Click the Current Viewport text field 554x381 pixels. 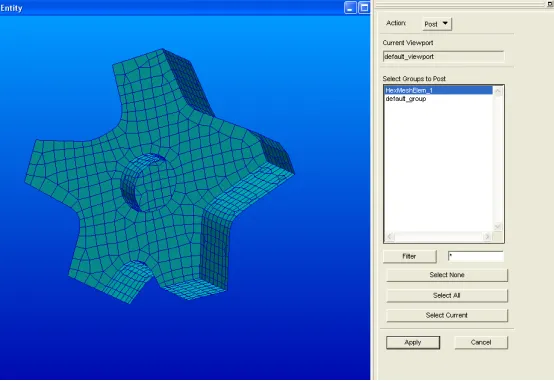(443, 57)
